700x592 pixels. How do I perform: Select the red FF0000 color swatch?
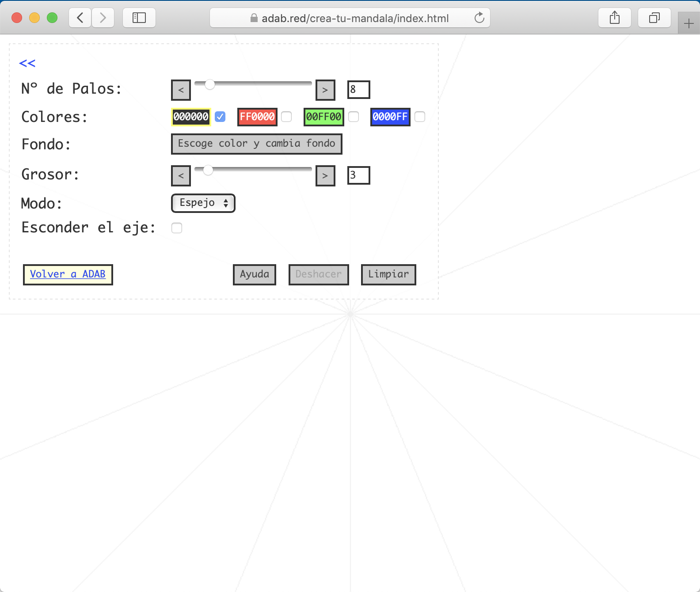(x=257, y=117)
